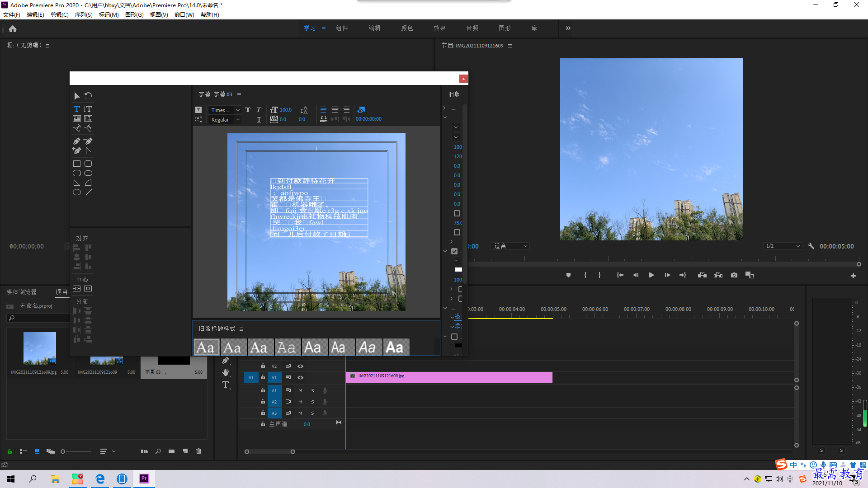Viewport: 868px width, 488px height.
Task: Open the 字幕 03 panel menu
Action: [239, 94]
